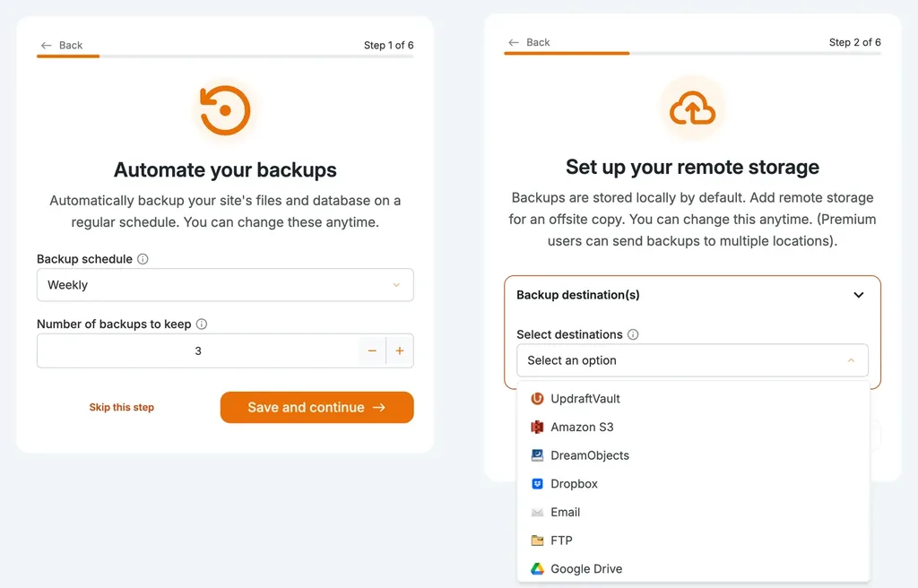
Task: Collapse the Backup destination(s) section chevron
Action: [x=859, y=295]
